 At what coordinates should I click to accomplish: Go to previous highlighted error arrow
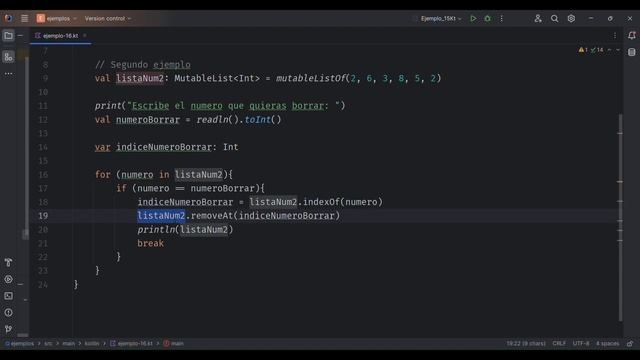coord(609,50)
